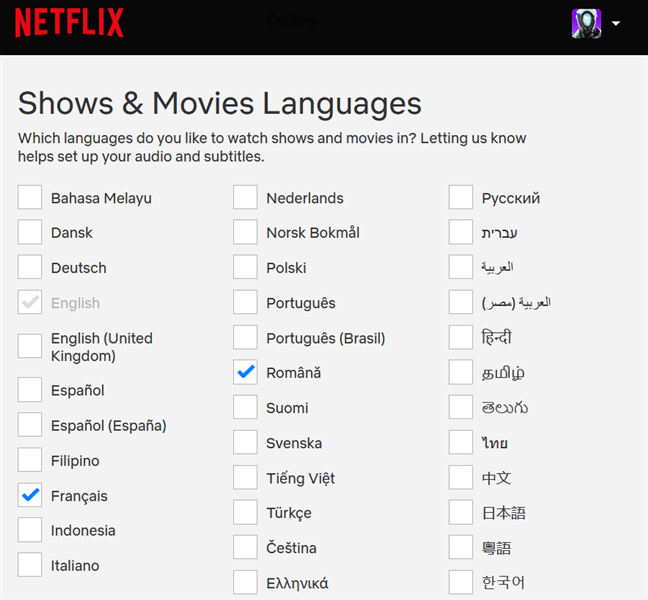The width and height of the screenshot is (648, 600).
Task: Tick the Português checkbox
Action: [x=245, y=302]
